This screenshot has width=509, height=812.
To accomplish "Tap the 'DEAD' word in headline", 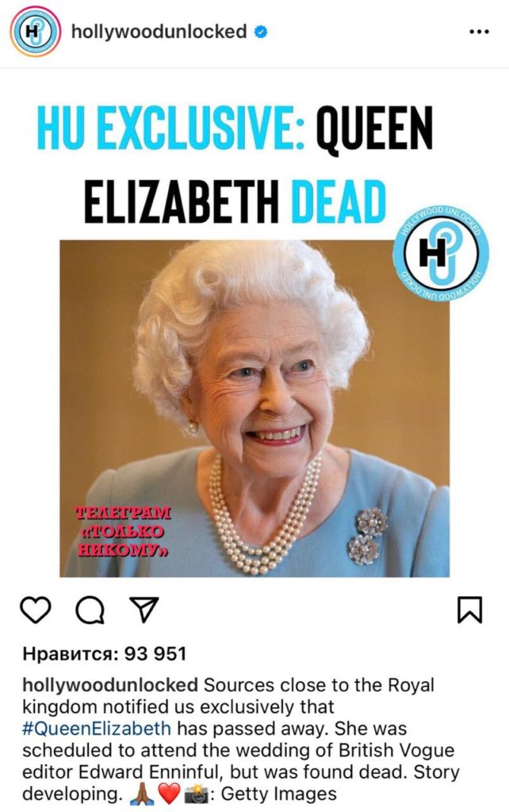I will tap(339, 202).
